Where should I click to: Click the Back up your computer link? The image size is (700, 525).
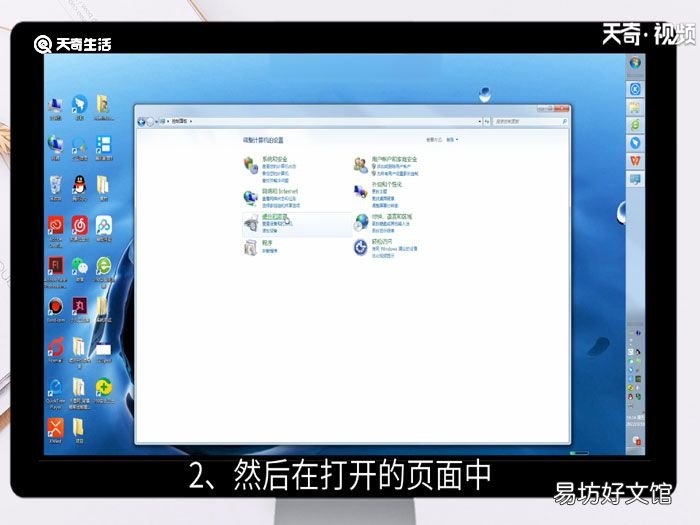pos(275,173)
